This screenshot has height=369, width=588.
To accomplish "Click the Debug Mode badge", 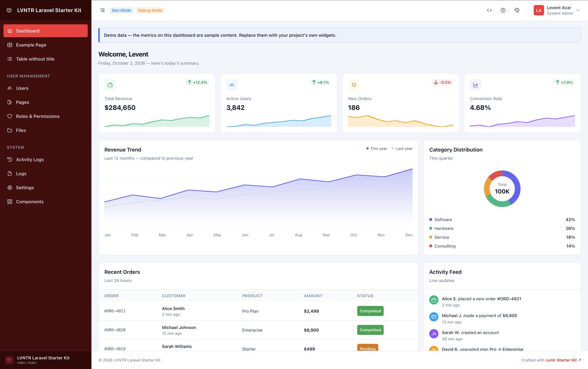I will pos(150,10).
